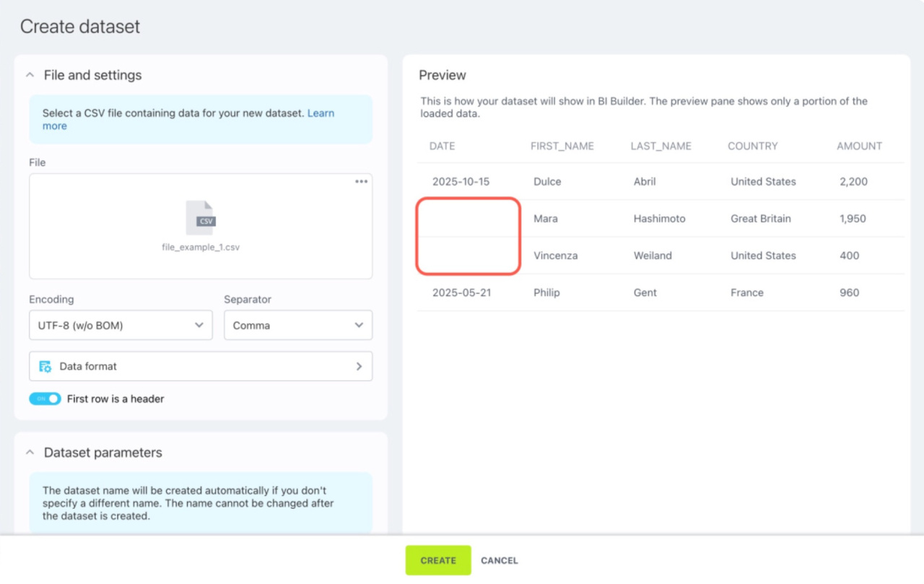Click the Cancel button
Screen dimensions: 924x584
(499, 560)
